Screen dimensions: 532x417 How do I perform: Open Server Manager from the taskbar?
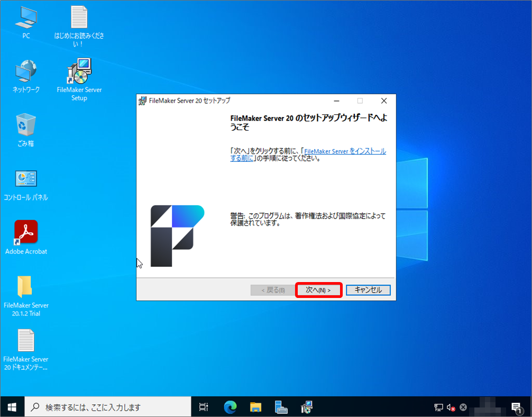click(281, 407)
